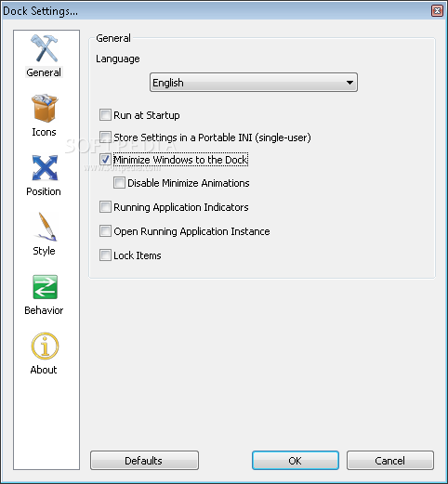Enable Disable Minimize Animations checkbox
The image size is (448, 484).
119,183
